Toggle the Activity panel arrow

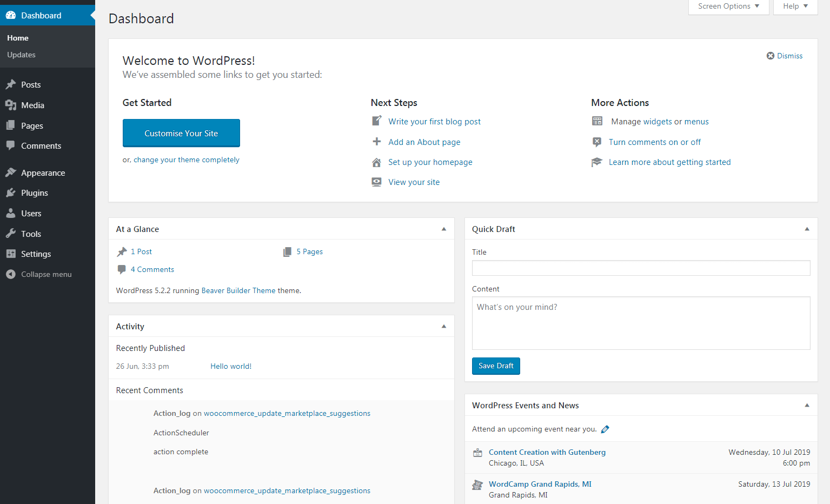pos(444,327)
